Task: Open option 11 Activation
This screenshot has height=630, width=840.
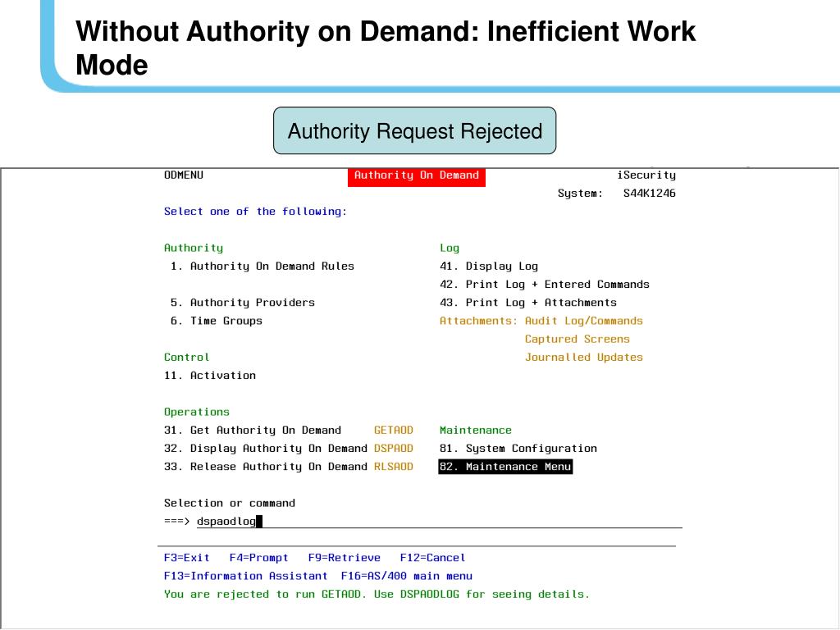Action: tap(210, 376)
